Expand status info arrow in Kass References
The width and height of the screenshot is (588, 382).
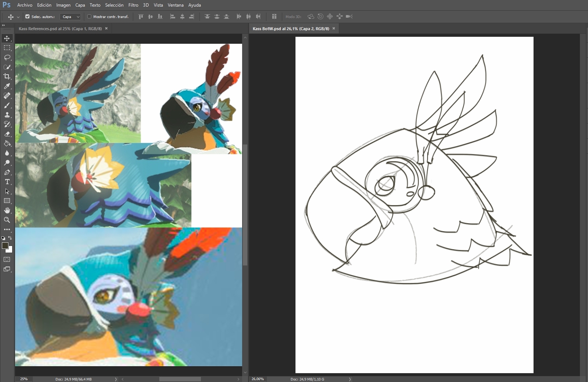tap(116, 379)
